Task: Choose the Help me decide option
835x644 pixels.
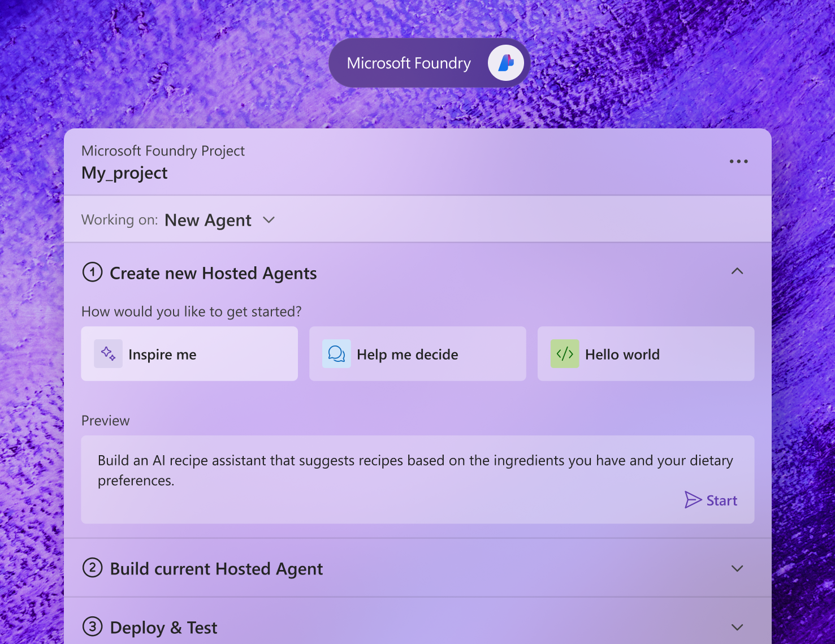Action: (418, 354)
